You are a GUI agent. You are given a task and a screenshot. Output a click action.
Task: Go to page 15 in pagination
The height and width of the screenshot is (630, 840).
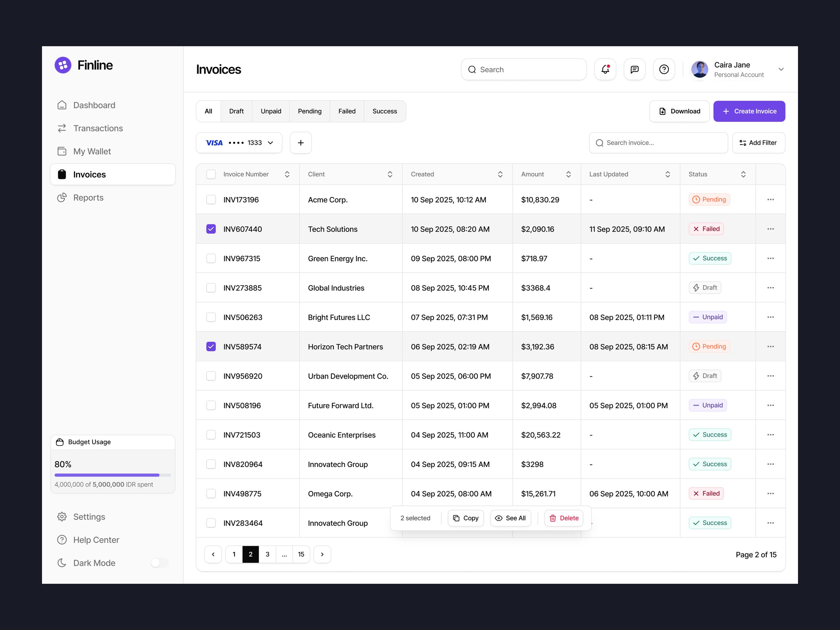(x=301, y=554)
